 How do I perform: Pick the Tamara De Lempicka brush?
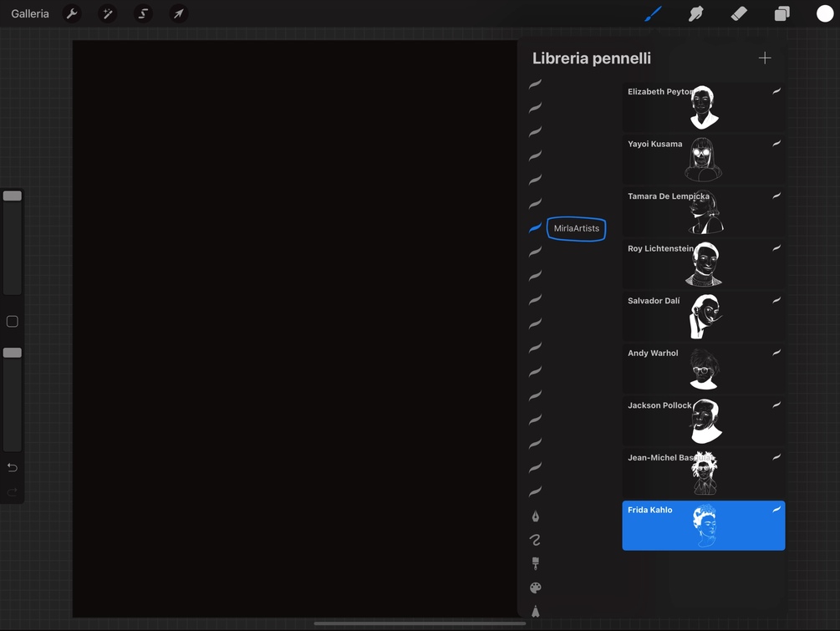[704, 211]
